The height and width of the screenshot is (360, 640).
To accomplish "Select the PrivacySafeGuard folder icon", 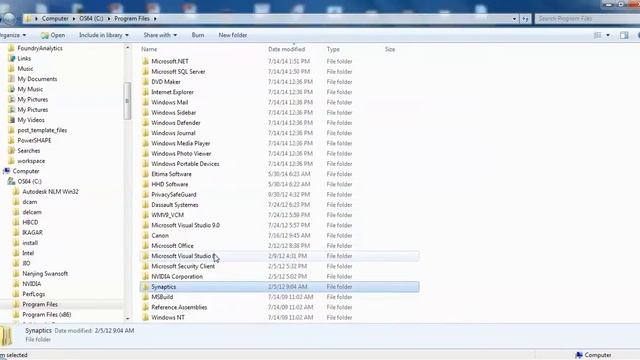I will (x=145, y=194).
